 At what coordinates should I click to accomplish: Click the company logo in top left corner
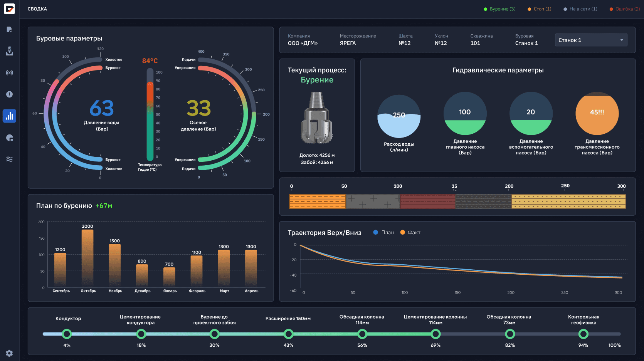(x=9, y=9)
